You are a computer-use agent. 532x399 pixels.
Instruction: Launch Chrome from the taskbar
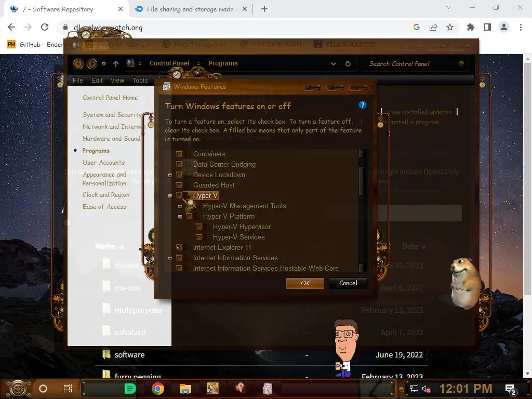[x=158, y=389]
